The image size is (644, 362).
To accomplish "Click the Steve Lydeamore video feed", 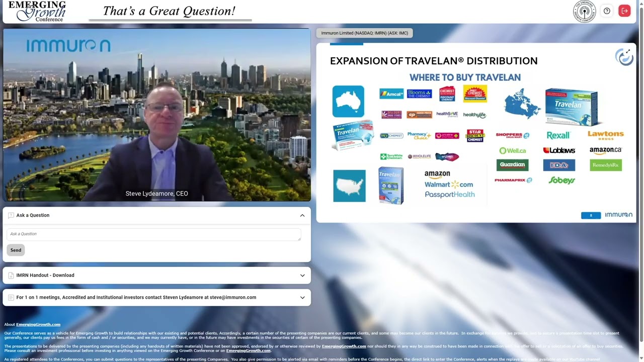I will point(157,115).
